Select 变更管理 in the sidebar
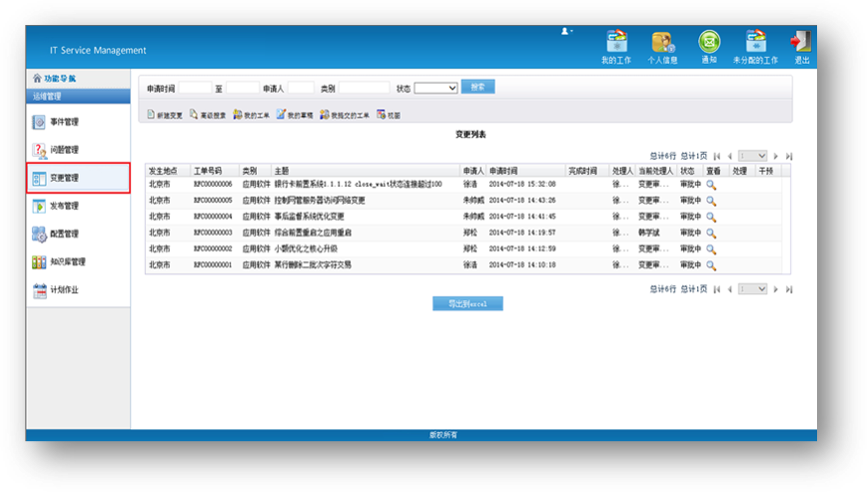This screenshot has height=492, width=868. coord(64,179)
